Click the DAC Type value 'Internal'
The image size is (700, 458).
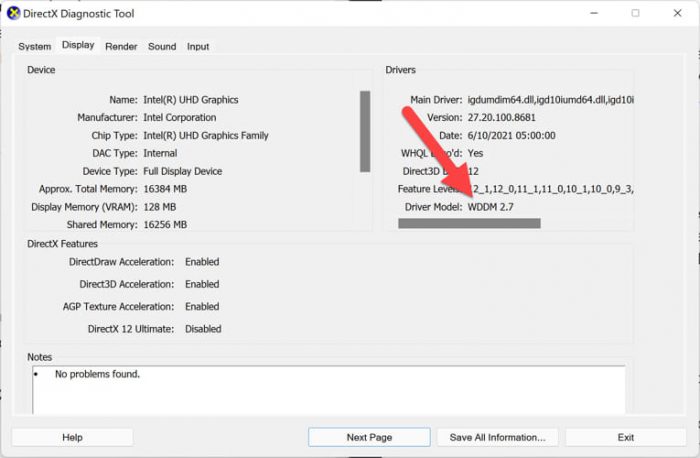pos(160,154)
